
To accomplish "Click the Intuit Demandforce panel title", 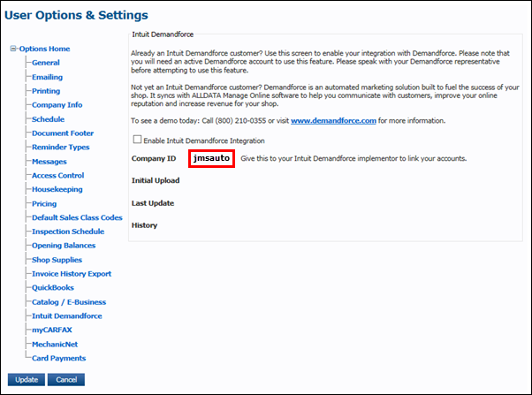I will tap(163, 34).
